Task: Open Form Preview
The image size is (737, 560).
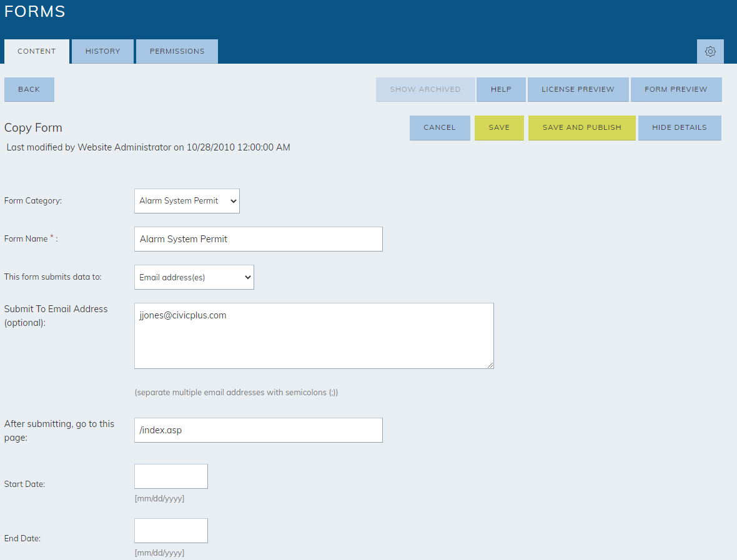Action: click(x=676, y=89)
